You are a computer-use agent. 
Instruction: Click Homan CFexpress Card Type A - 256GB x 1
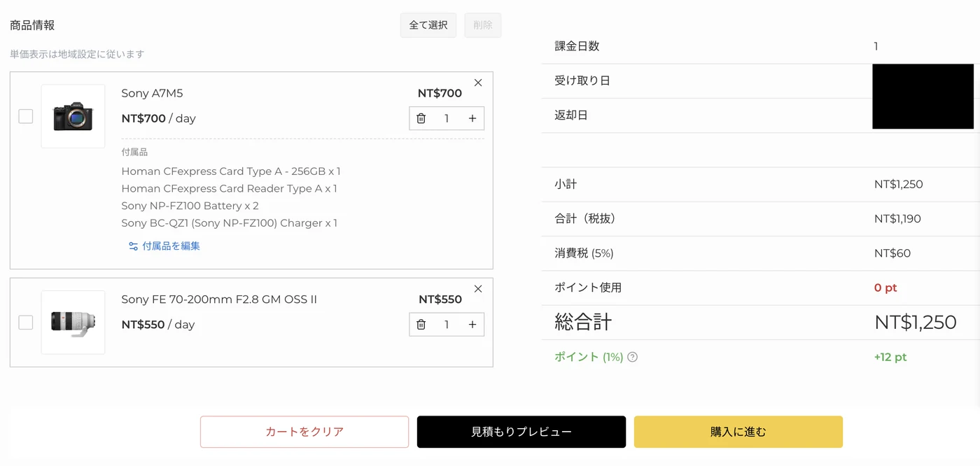pyautogui.click(x=231, y=171)
